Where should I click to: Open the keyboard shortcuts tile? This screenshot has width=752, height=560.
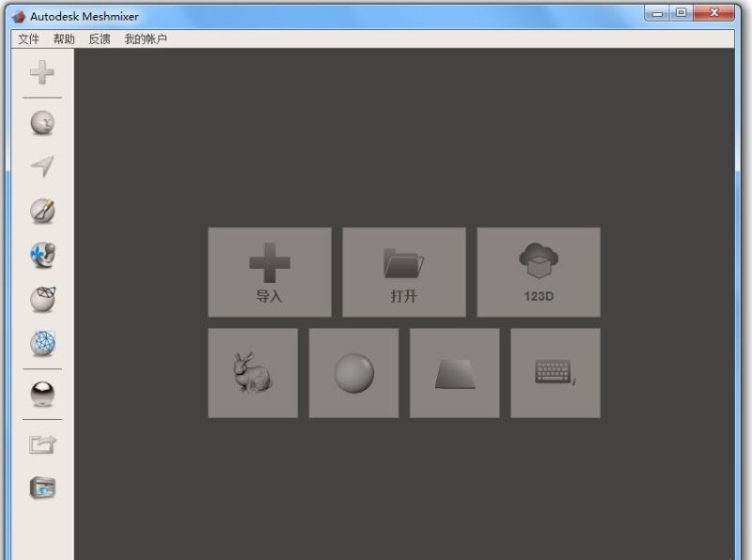pos(556,373)
